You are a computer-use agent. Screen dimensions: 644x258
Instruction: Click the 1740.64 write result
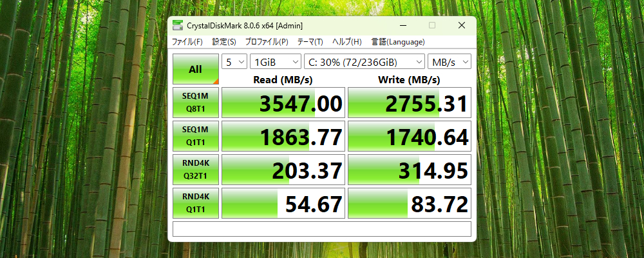pyautogui.click(x=410, y=136)
